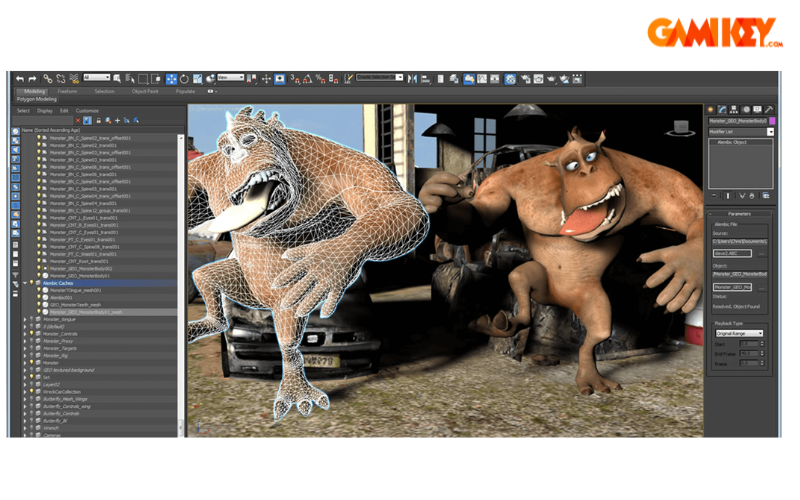Screen dimensions: 800x500
Task: Click the red X clear filter icon
Action: (x=78, y=120)
